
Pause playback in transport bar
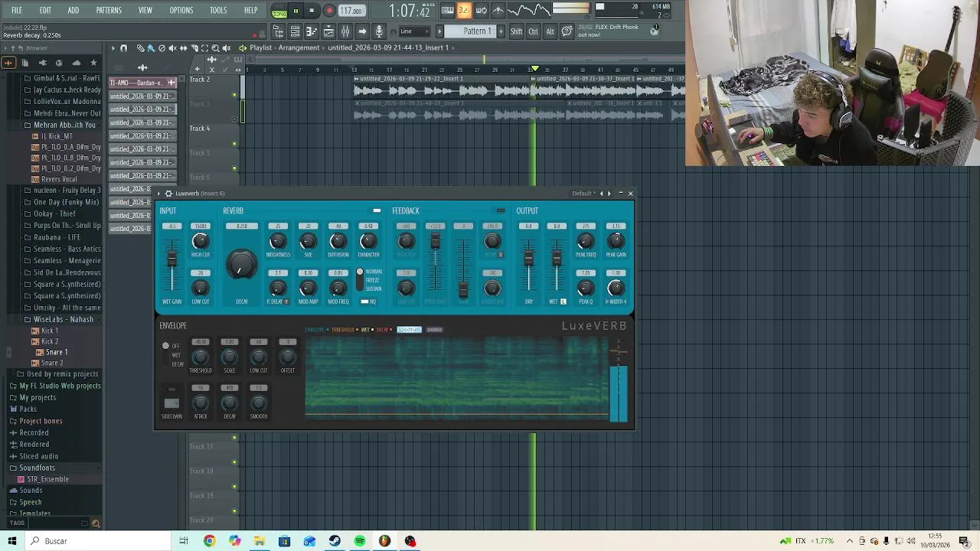click(x=296, y=11)
